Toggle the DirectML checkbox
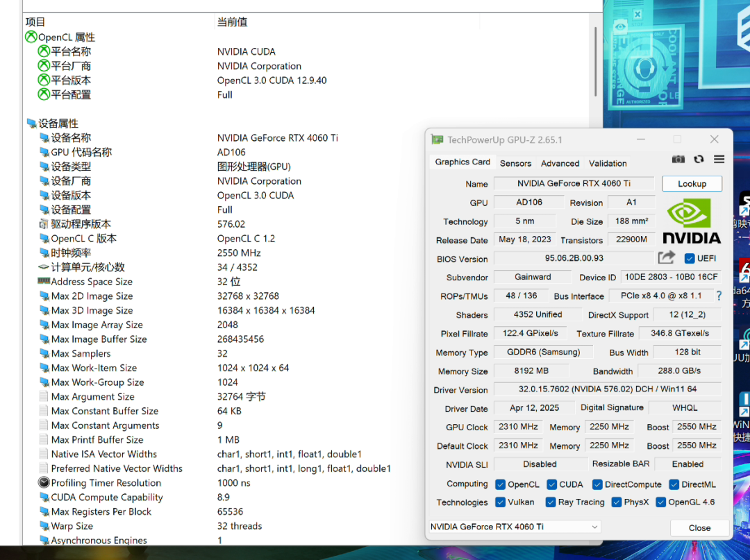This screenshot has width=750, height=560. pyautogui.click(x=674, y=484)
